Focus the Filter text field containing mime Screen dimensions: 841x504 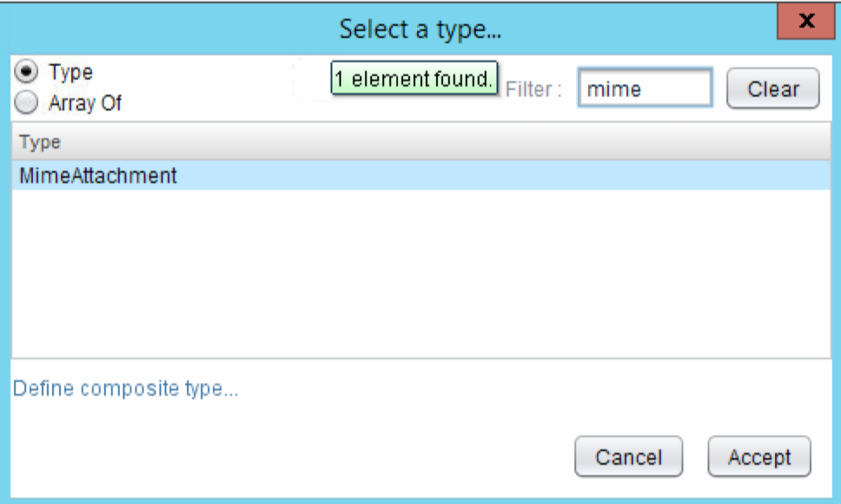click(x=646, y=88)
